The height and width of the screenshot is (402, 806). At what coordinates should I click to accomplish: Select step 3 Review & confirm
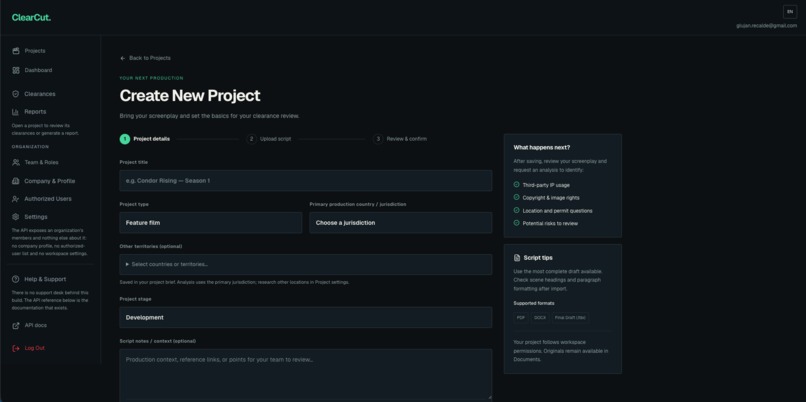click(x=400, y=139)
